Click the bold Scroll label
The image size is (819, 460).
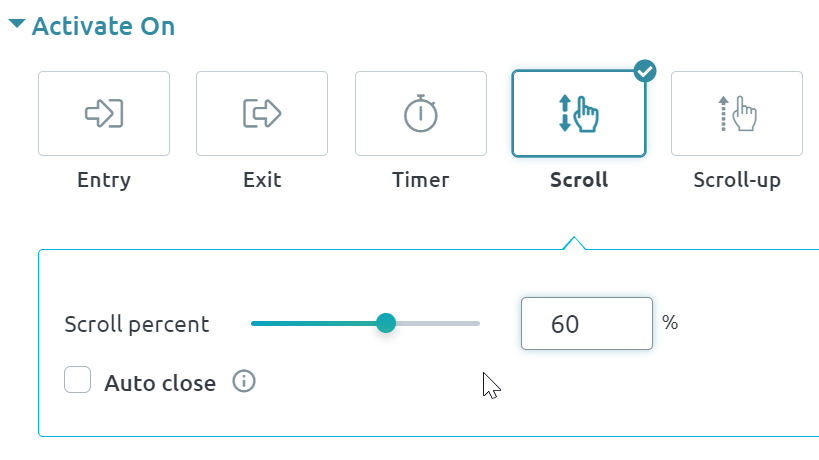click(579, 181)
